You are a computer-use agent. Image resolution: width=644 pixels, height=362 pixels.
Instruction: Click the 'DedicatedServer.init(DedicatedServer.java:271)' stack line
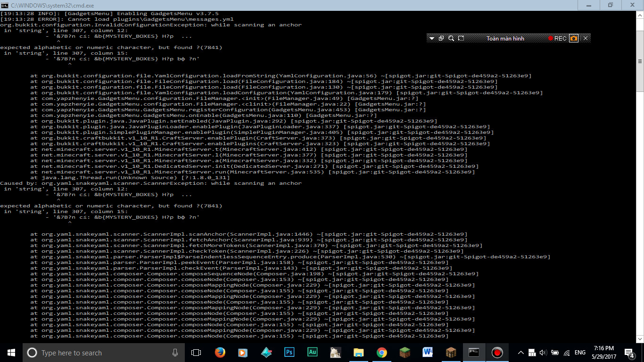tap(255, 166)
